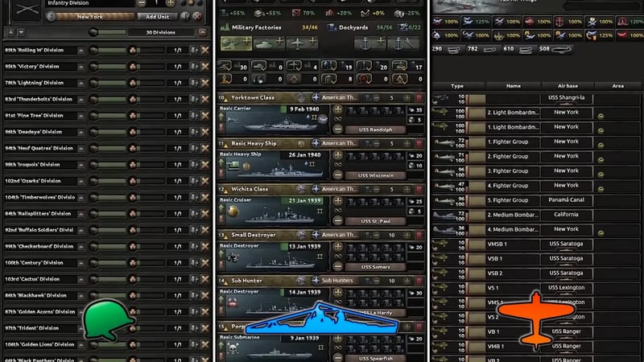Viewport: 644px width, 362px height.
Task: Click the info icon left of New York
Action: (x=51, y=17)
